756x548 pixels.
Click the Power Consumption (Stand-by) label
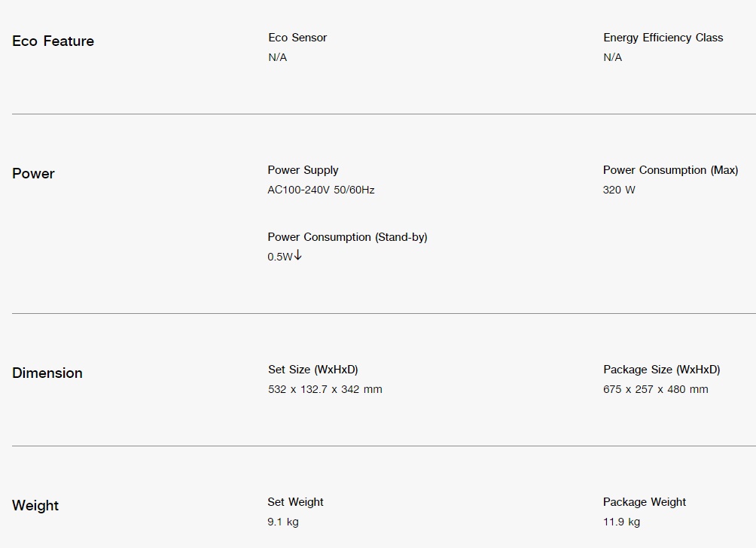pyautogui.click(x=348, y=237)
